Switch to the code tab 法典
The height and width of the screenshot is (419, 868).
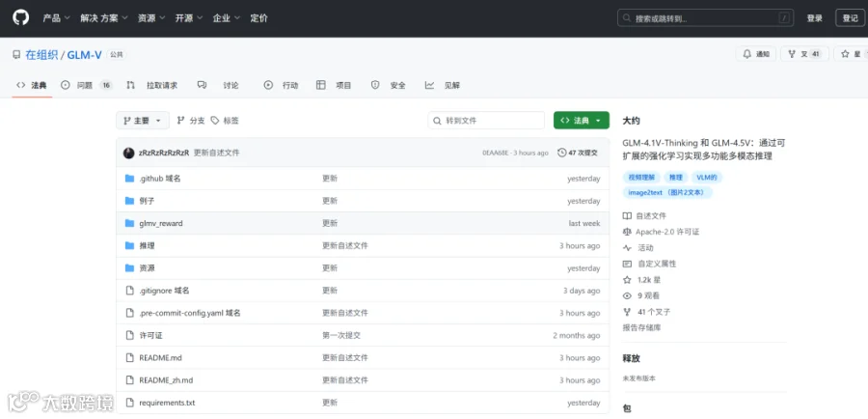32,85
